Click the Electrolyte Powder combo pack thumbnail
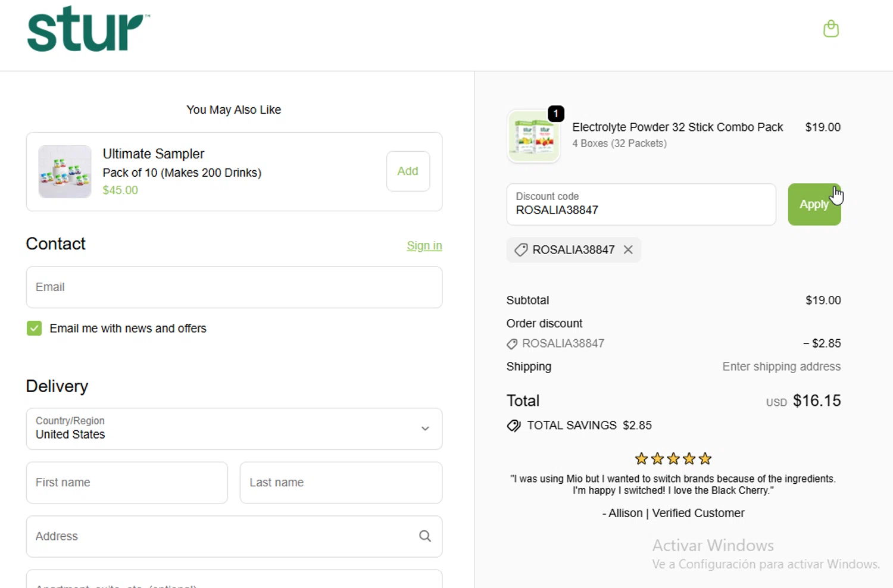 tap(533, 136)
